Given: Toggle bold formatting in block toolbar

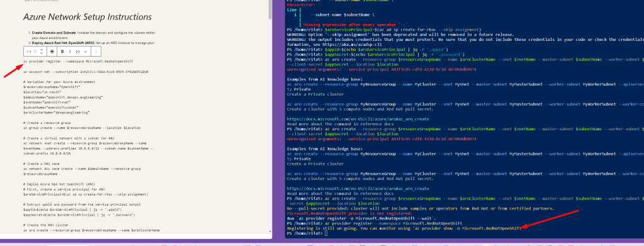Looking at the screenshot, I should coord(62,52).
